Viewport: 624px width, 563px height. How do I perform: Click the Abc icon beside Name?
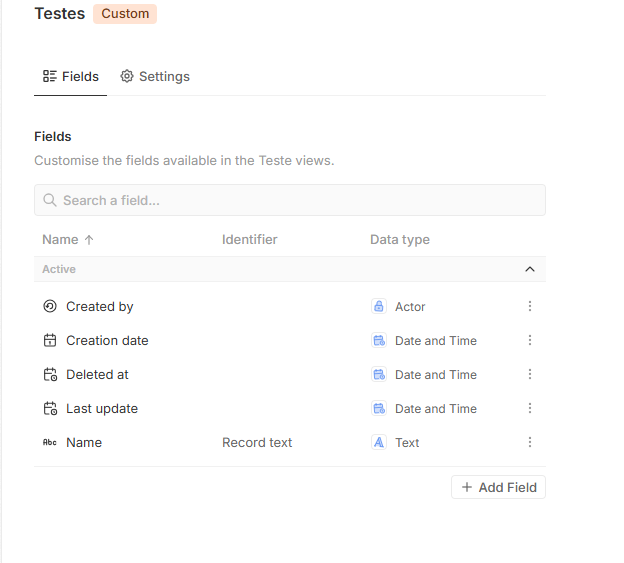click(50, 443)
